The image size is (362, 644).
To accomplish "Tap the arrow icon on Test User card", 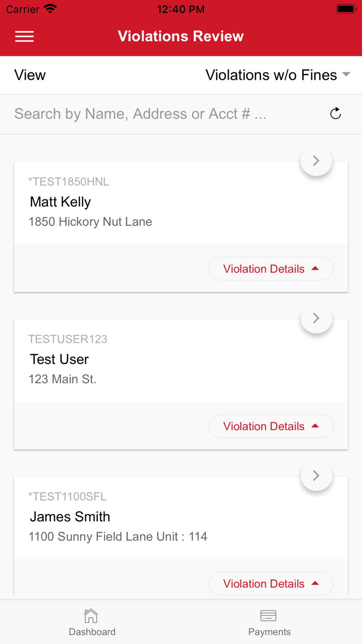I will (316, 318).
